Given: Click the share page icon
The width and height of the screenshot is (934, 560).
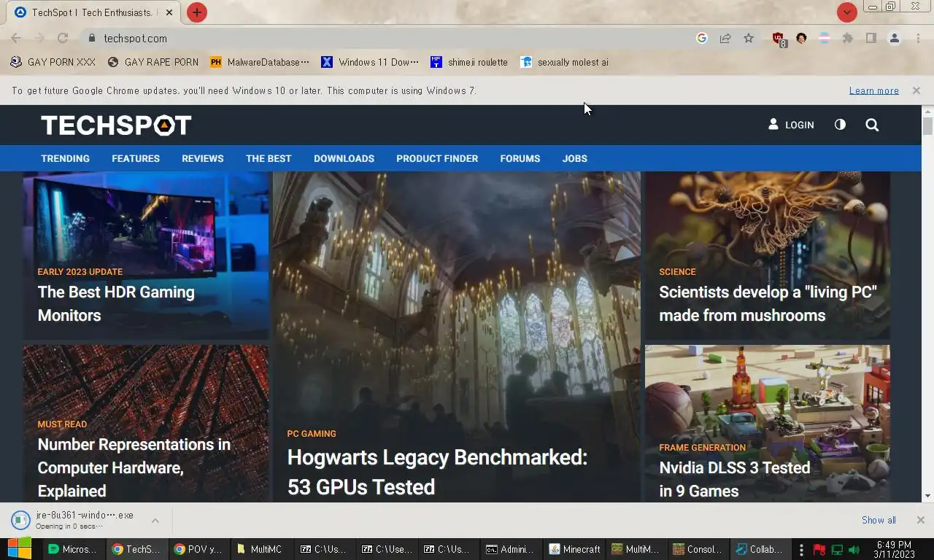Looking at the screenshot, I should click(725, 38).
